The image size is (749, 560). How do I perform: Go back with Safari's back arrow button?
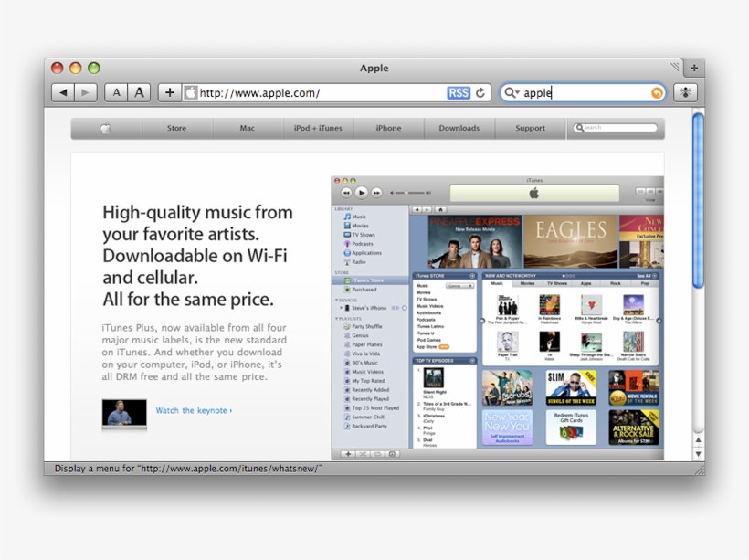(63, 92)
